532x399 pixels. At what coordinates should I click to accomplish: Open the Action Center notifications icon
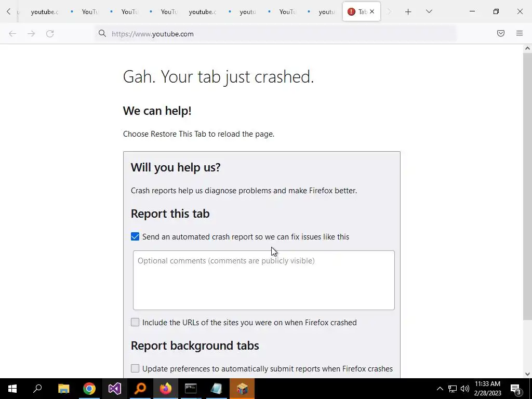tap(516, 389)
